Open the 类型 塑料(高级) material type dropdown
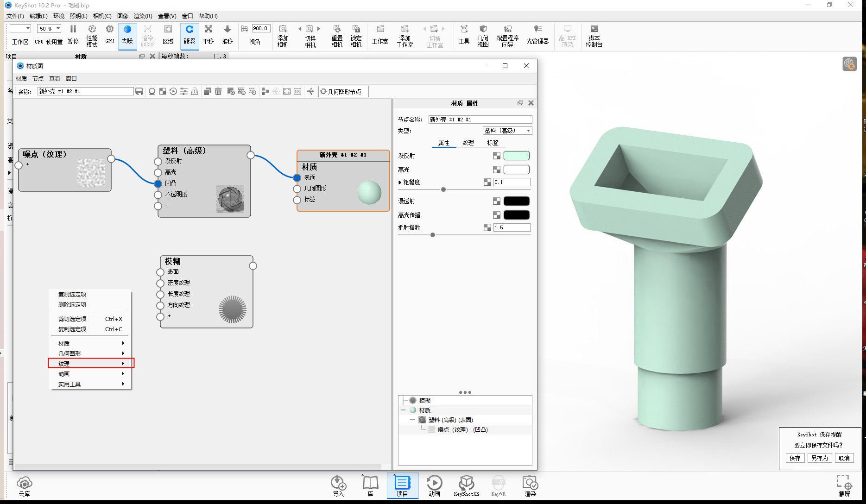866x504 pixels. pos(507,131)
